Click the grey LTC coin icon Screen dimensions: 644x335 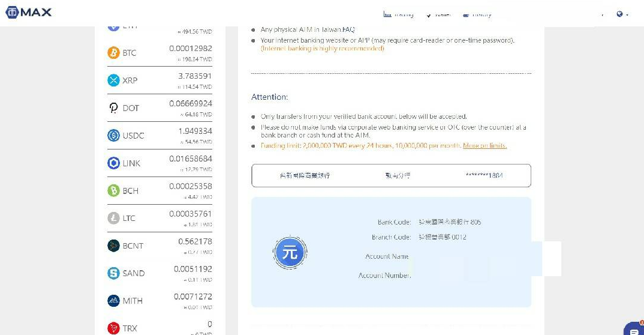point(113,218)
